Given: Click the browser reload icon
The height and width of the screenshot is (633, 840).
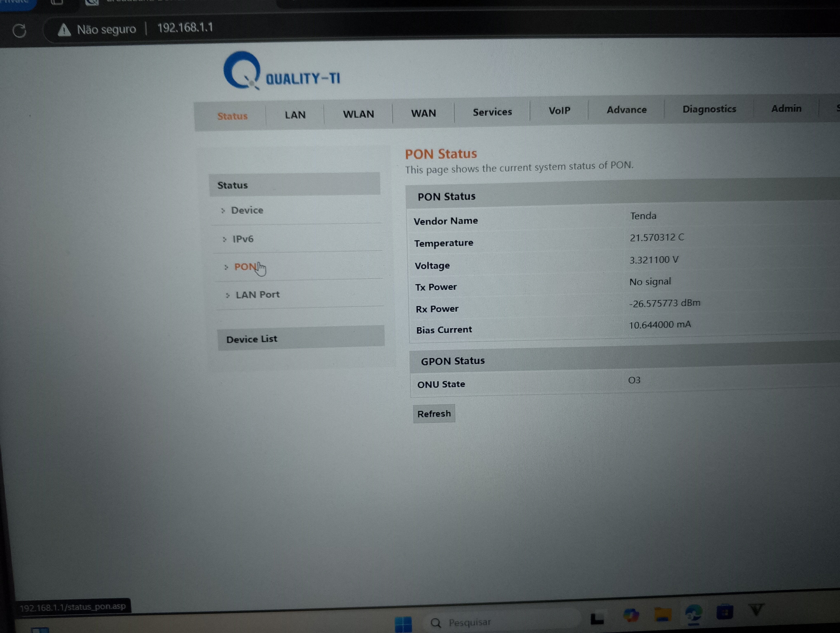Looking at the screenshot, I should 19,30.
